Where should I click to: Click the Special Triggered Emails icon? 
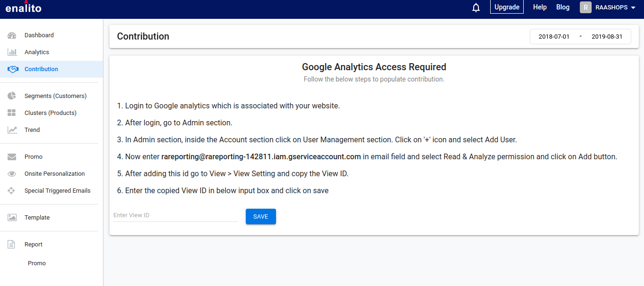click(12, 191)
